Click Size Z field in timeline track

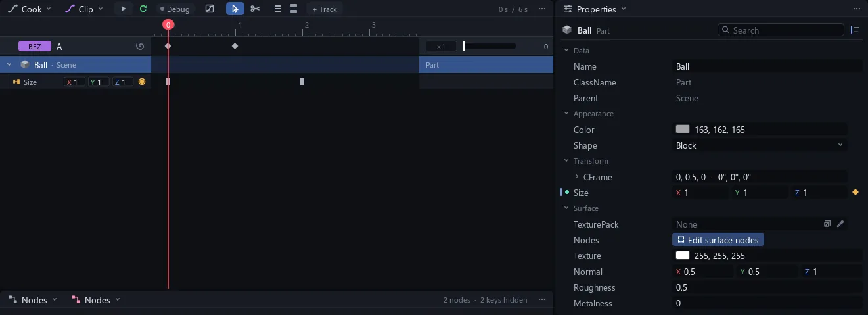123,82
